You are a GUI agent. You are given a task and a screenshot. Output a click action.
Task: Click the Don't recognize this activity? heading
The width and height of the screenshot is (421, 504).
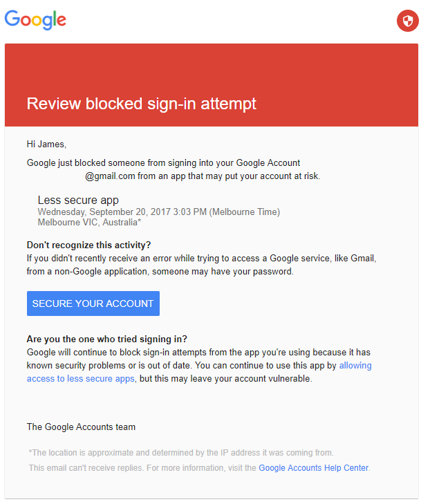click(88, 245)
